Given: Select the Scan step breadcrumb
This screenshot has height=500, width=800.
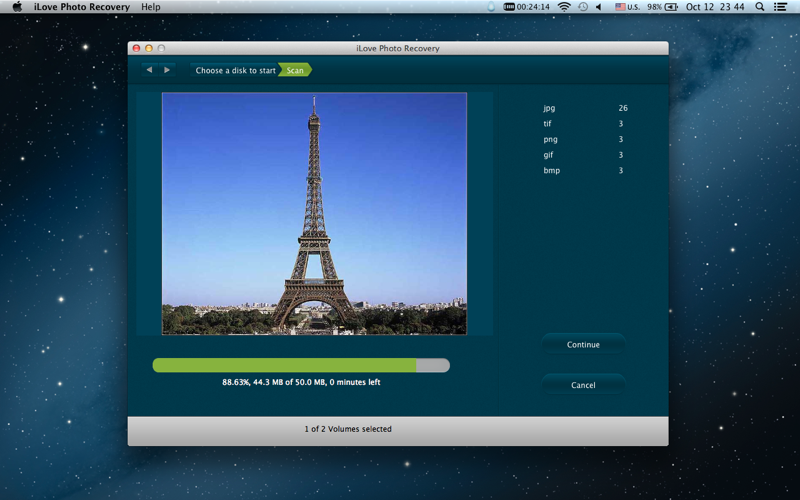Looking at the screenshot, I should tap(295, 70).
